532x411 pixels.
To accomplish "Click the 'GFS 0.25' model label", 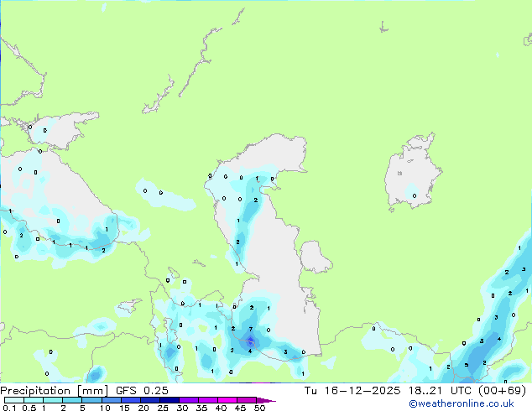I will (142, 391).
